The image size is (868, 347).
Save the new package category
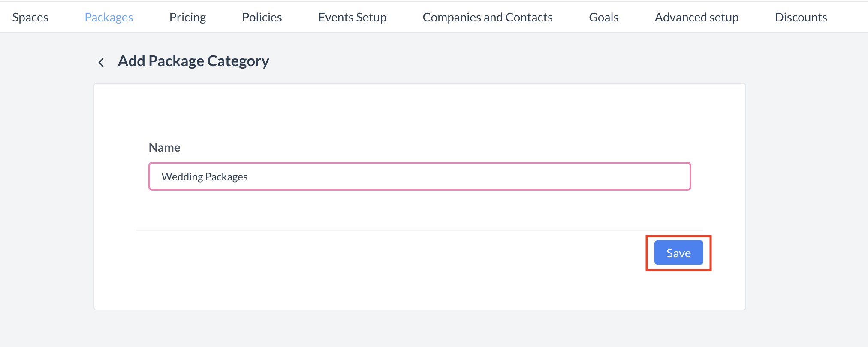tap(678, 253)
